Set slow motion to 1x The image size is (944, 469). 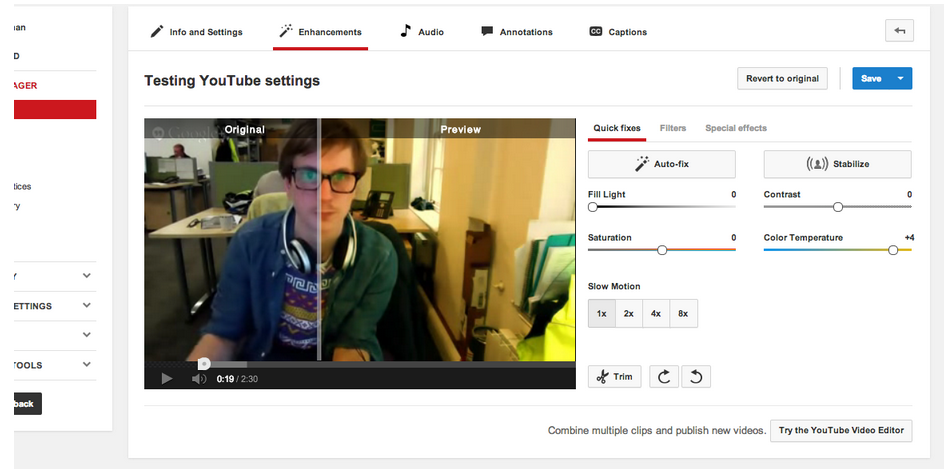pos(601,314)
